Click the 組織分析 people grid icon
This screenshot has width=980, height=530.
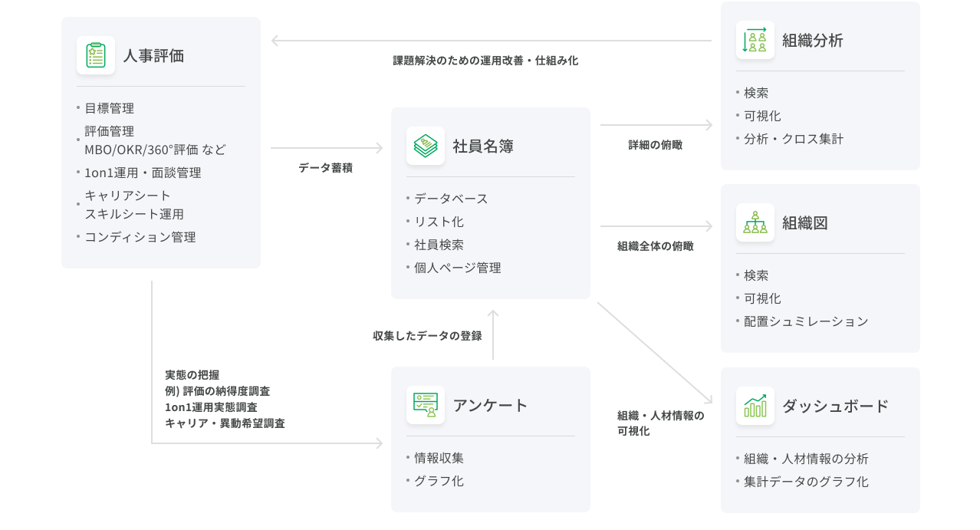pyautogui.click(x=755, y=40)
